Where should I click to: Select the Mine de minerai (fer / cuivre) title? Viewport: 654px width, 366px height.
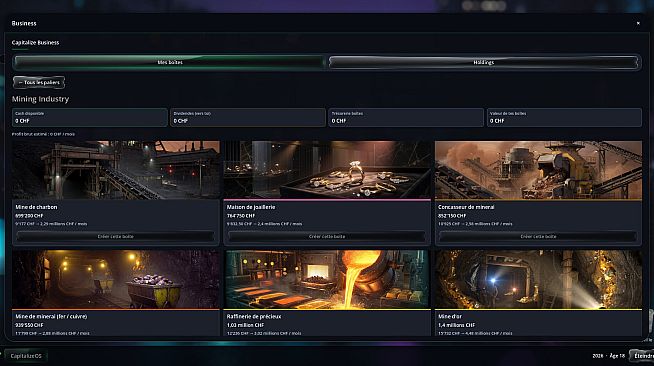pos(51,316)
